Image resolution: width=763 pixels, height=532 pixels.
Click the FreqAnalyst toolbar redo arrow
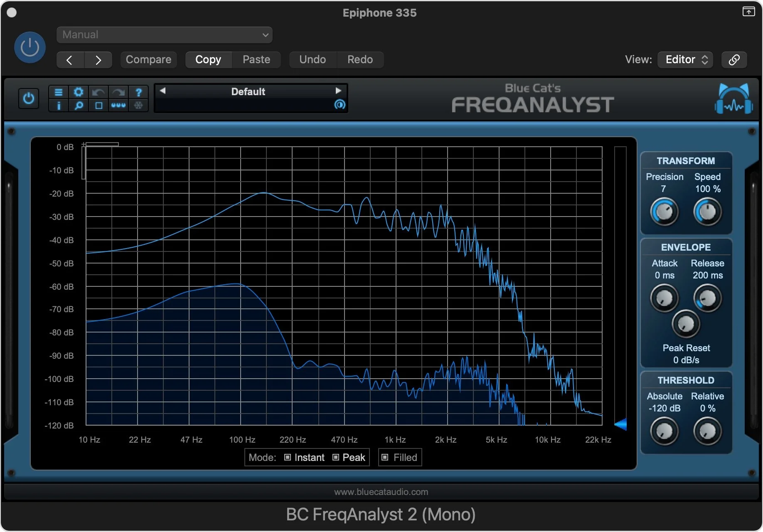pos(118,92)
